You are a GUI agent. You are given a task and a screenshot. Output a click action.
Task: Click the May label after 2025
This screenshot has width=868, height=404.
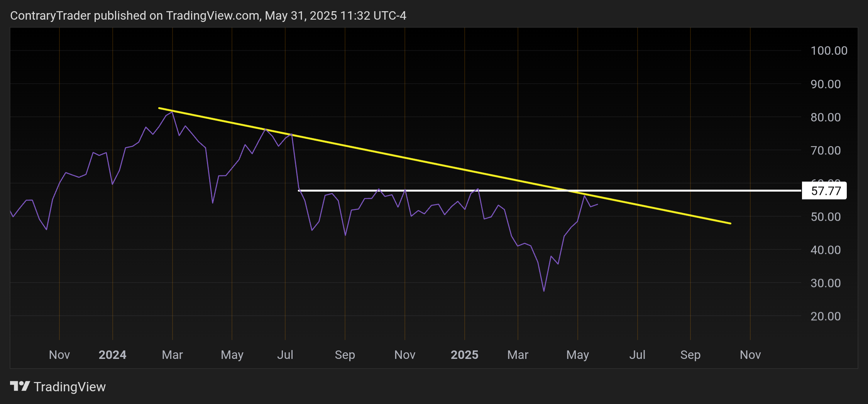[577, 355]
